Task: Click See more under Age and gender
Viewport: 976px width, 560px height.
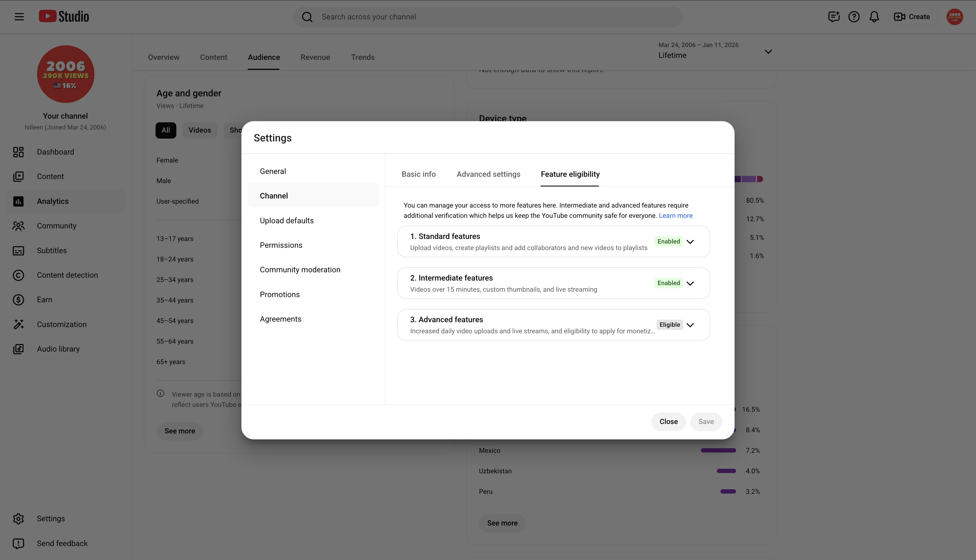Action: (x=180, y=431)
